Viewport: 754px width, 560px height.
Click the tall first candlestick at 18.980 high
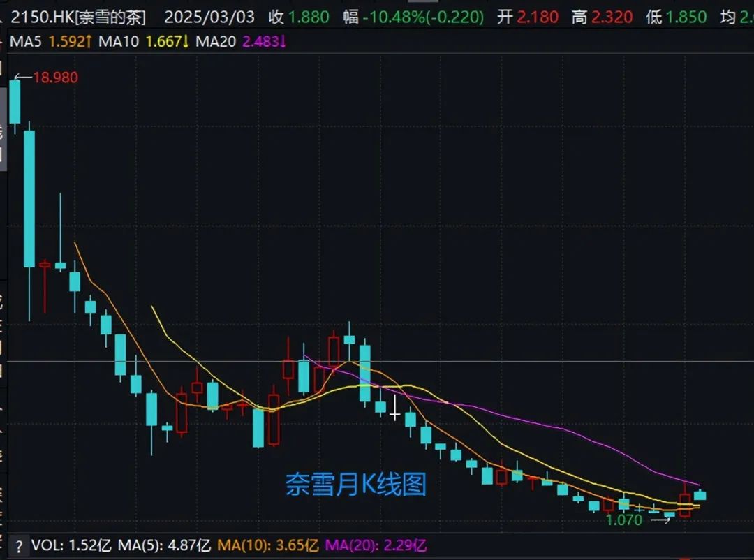15,103
